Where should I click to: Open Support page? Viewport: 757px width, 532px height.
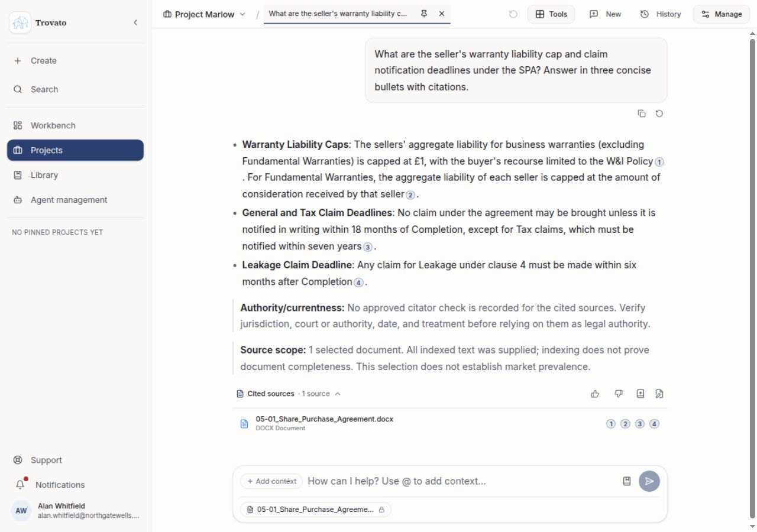tap(75, 460)
